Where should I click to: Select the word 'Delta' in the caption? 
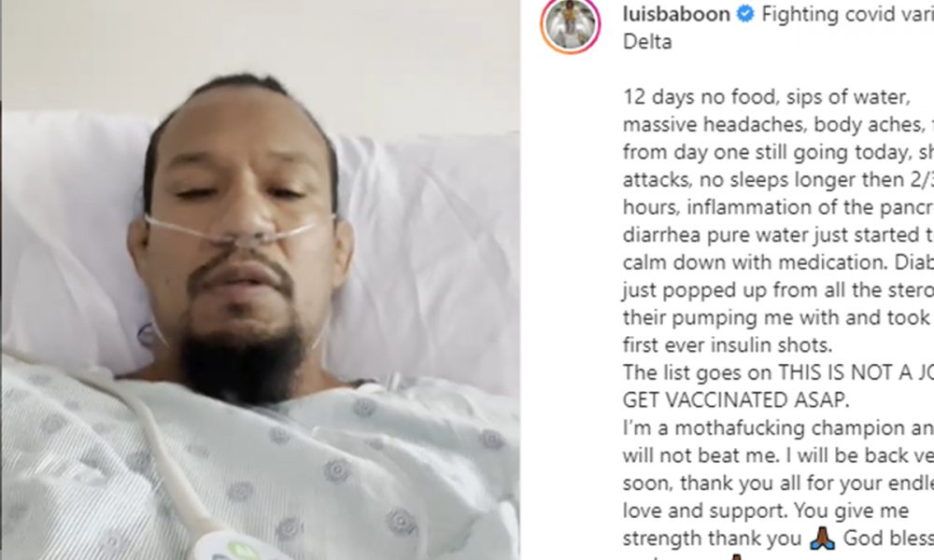647,42
